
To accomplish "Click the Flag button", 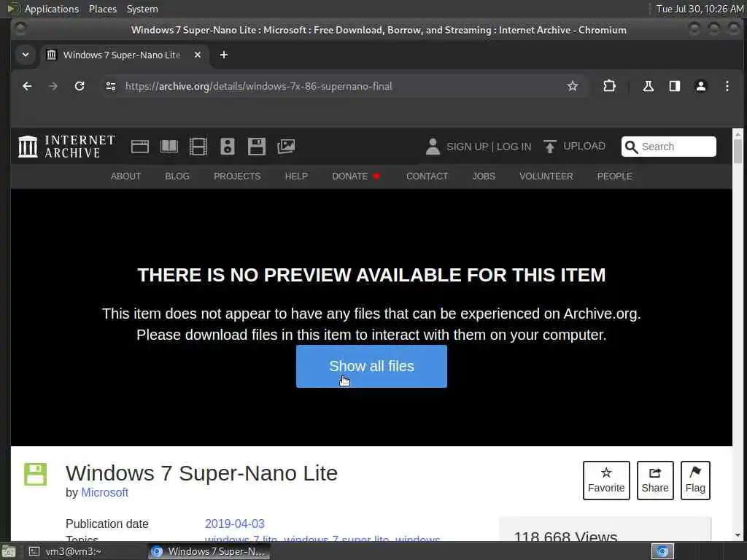I will click(x=695, y=481).
